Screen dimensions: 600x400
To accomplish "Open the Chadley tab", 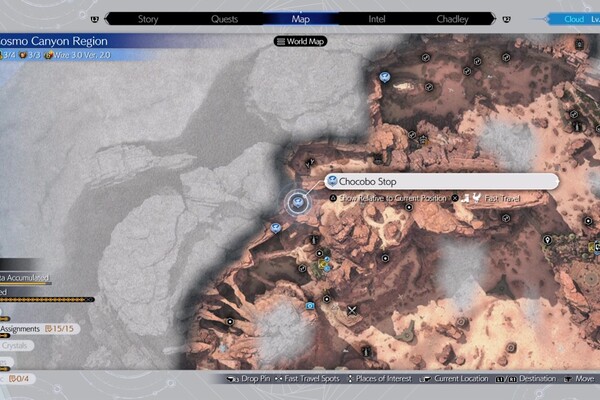I will pyautogui.click(x=452, y=19).
